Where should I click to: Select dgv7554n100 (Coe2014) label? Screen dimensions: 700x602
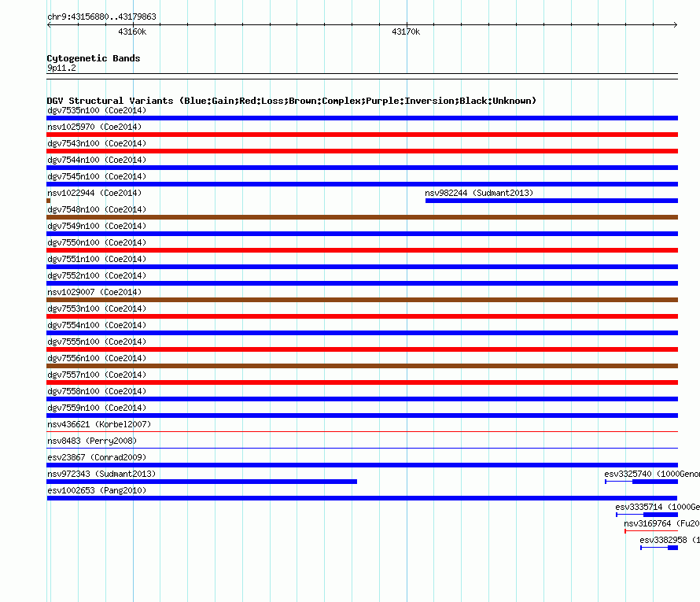tap(97, 325)
